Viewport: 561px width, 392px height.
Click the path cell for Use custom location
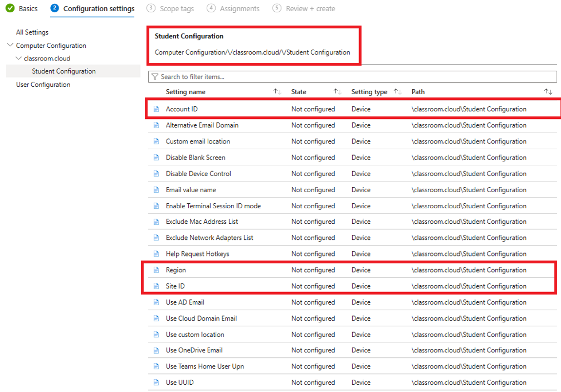[469, 334]
